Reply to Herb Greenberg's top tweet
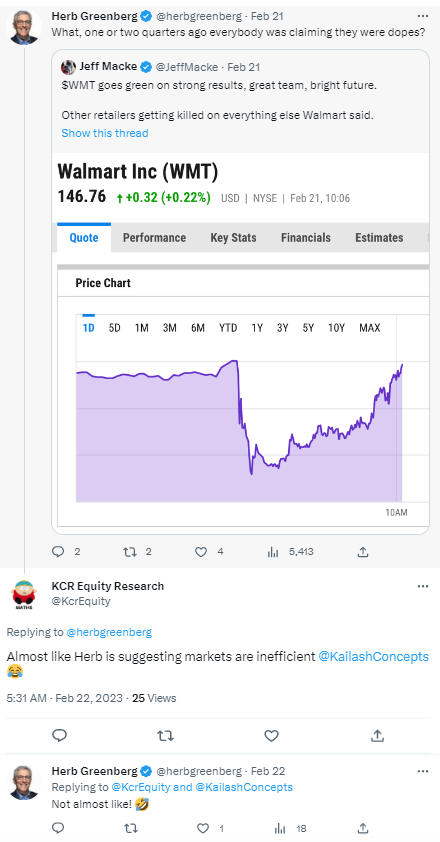This screenshot has height=842, width=440. (x=59, y=551)
